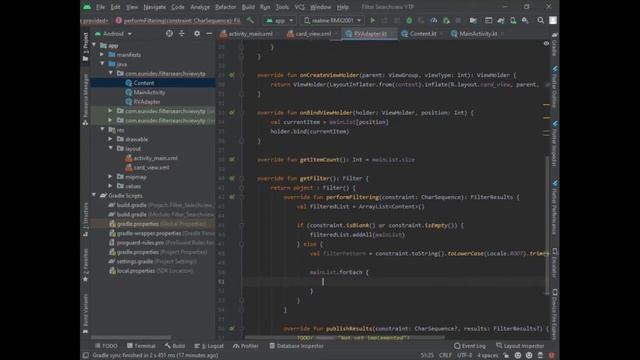Click the Attach Debugger to Android Process icon
This screenshot has height=360, width=640.
point(446,20)
